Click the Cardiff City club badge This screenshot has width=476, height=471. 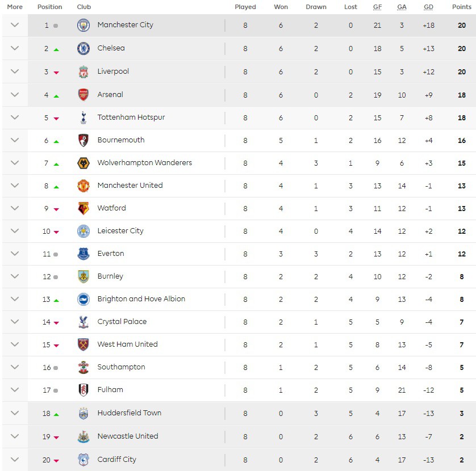pyautogui.click(x=83, y=460)
